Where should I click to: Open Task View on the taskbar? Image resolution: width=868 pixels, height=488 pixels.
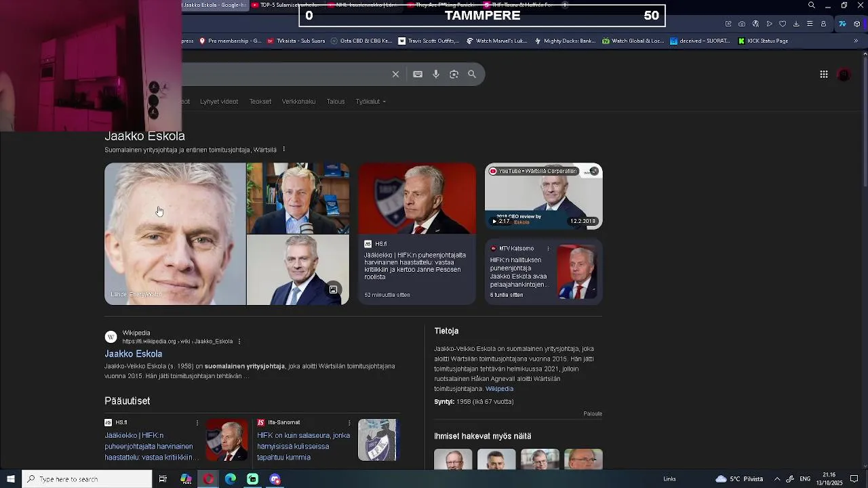coord(163,479)
